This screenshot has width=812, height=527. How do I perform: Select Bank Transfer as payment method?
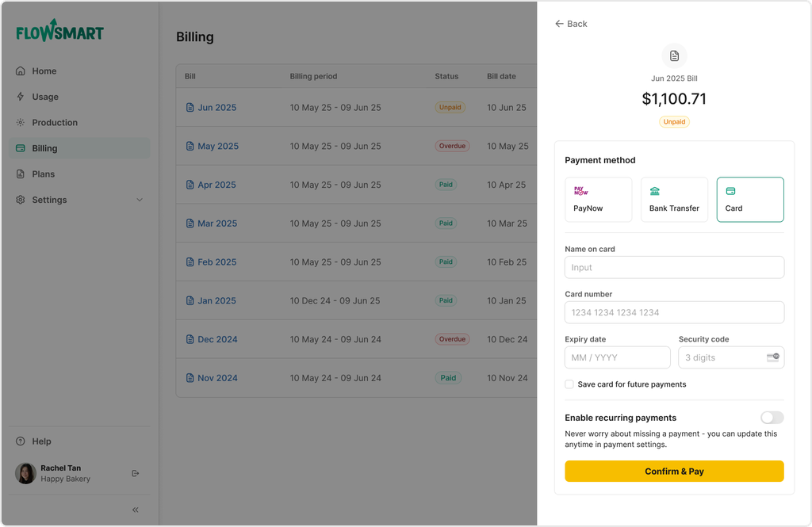click(674, 199)
